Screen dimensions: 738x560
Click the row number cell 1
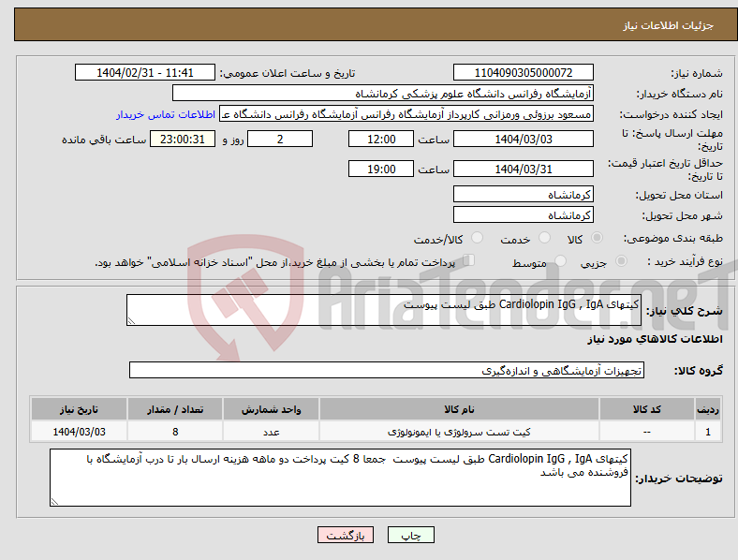708,432
